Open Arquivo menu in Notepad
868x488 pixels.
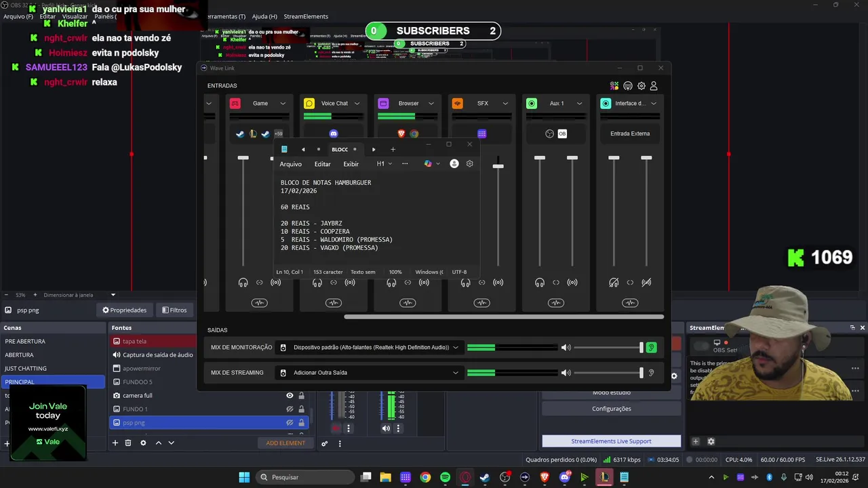290,164
